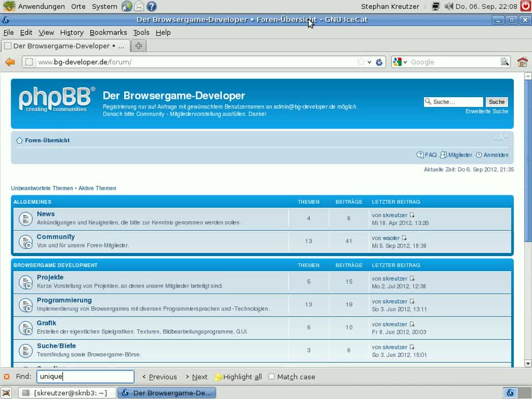Open Aktive Themen link
This screenshot has height=399, width=532.
[98, 188]
